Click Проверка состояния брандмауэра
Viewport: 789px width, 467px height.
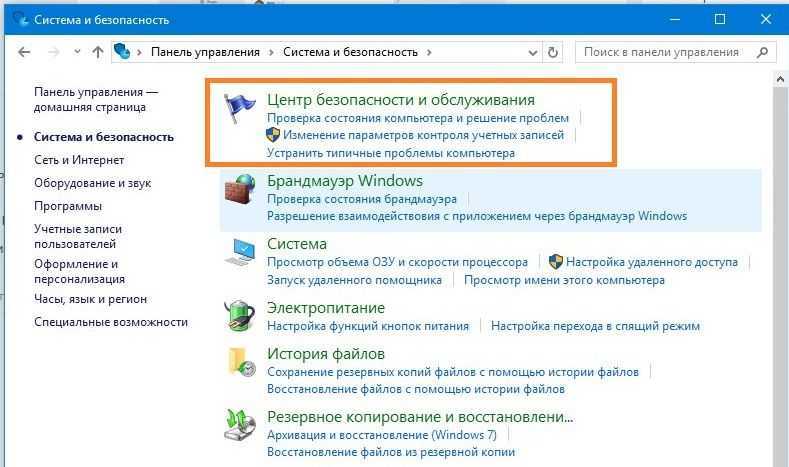362,199
